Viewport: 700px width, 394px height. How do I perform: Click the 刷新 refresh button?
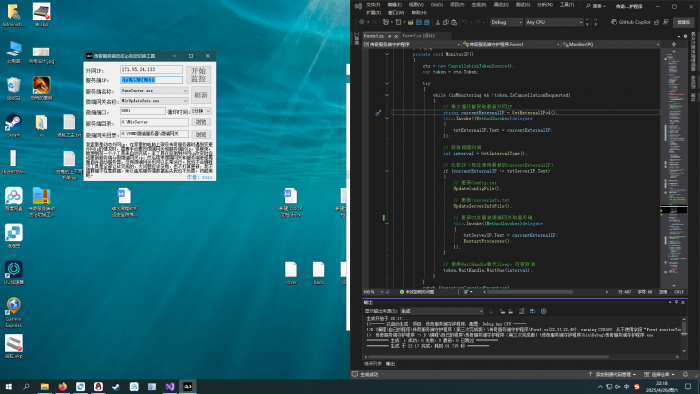[201, 95]
